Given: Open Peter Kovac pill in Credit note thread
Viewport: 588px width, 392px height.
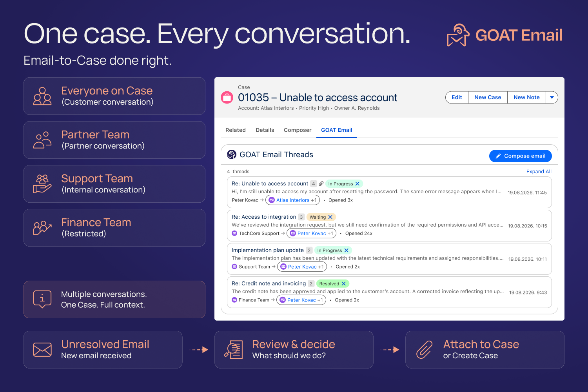Looking at the screenshot, I should 301,300.
